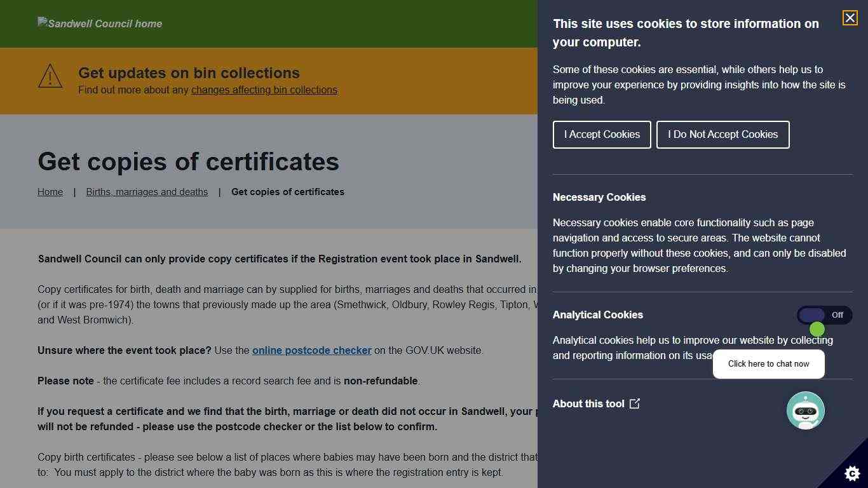Click the Click here to chat now bubble
This screenshot has height=488, width=868.
(x=769, y=363)
